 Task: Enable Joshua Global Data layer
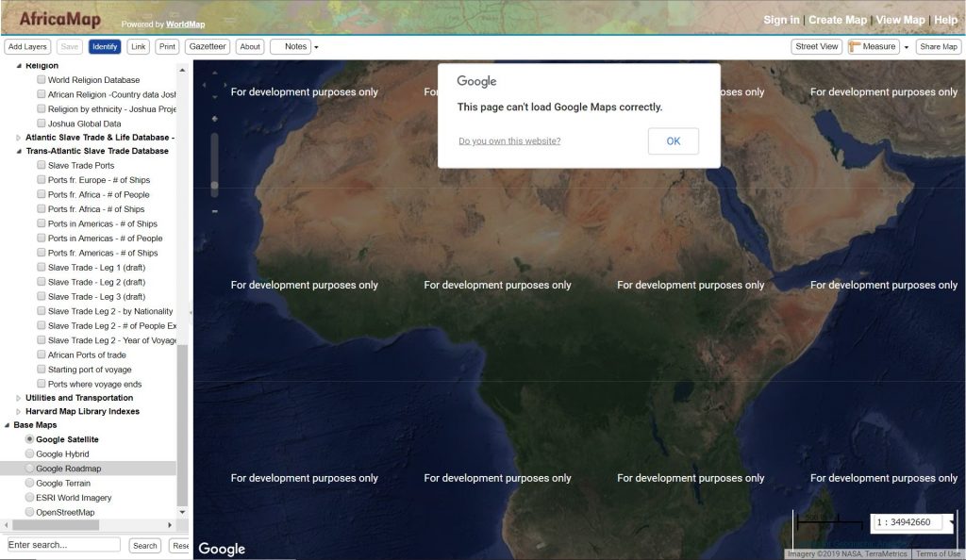coord(42,124)
